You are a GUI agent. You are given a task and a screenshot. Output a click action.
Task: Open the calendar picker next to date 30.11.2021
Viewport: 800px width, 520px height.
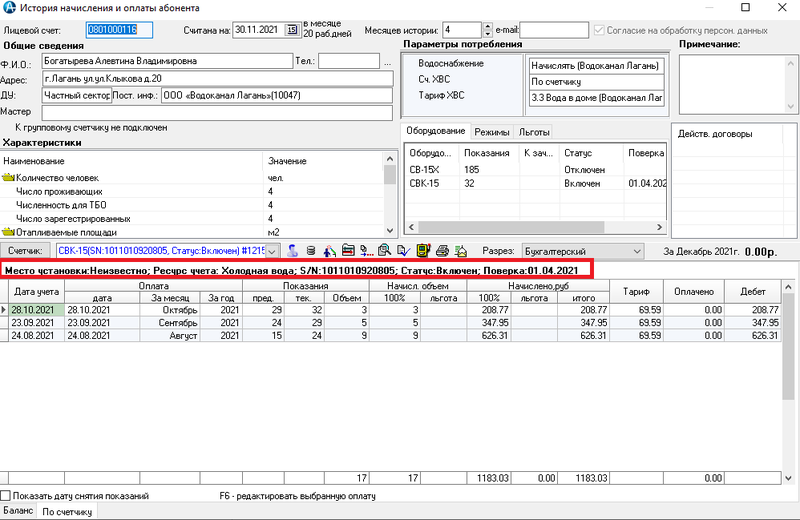pos(292,30)
